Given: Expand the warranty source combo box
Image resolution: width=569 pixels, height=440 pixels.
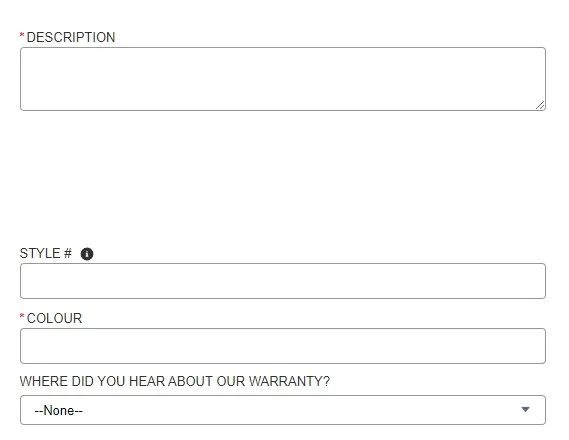Looking at the screenshot, I should [283, 410].
